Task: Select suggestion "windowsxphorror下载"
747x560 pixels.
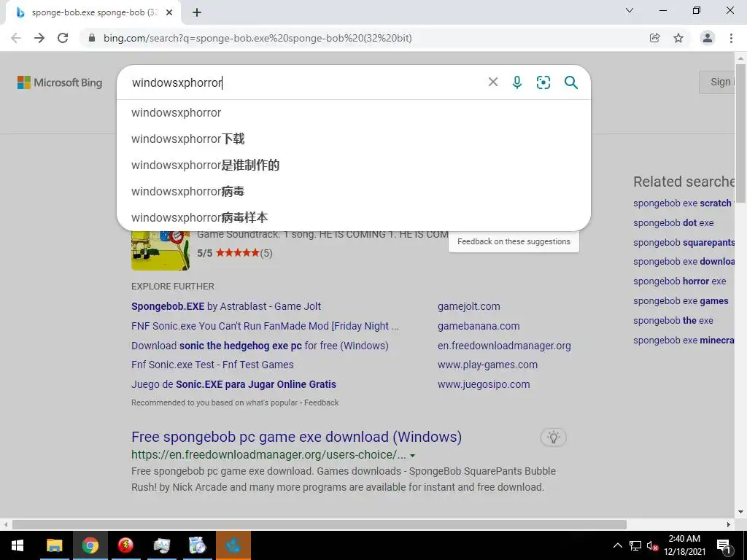Action: (x=354, y=139)
